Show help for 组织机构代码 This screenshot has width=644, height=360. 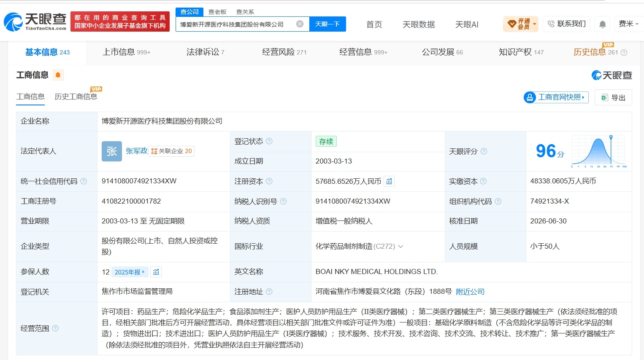click(x=498, y=201)
